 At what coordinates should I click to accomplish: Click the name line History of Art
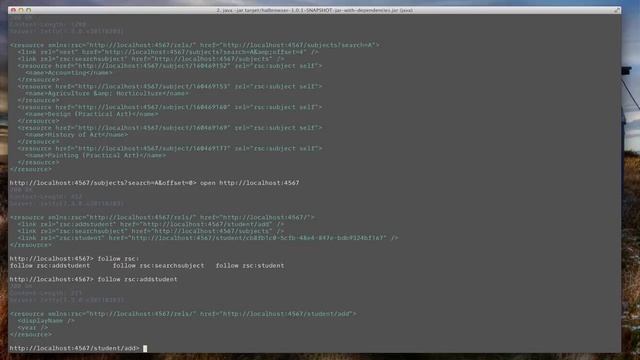76,135
